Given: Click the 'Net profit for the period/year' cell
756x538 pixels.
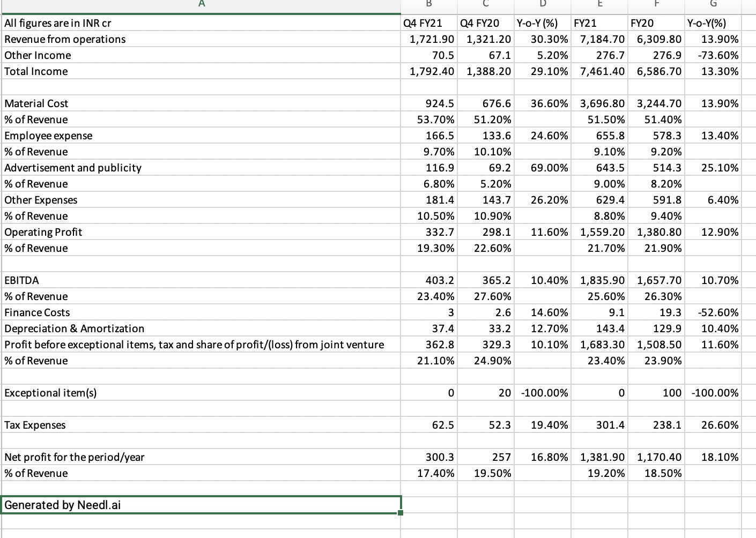Looking at the screenshot, I should pos(201,457).
